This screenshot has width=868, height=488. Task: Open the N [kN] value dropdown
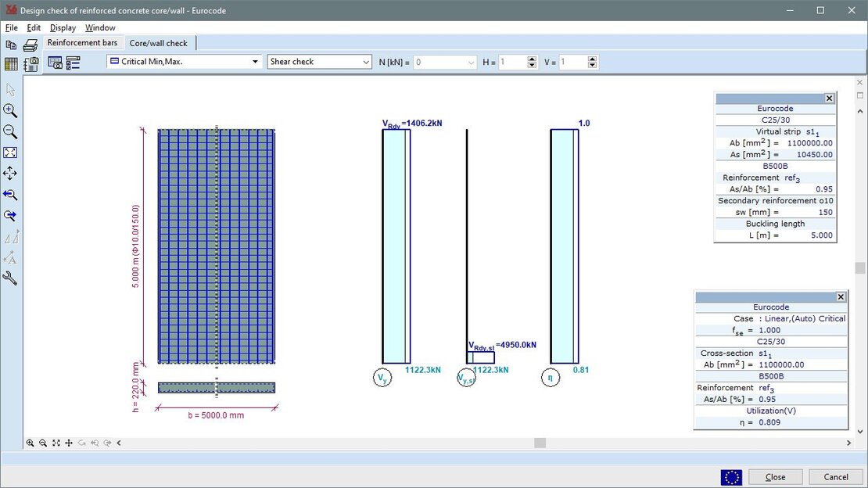471,62
